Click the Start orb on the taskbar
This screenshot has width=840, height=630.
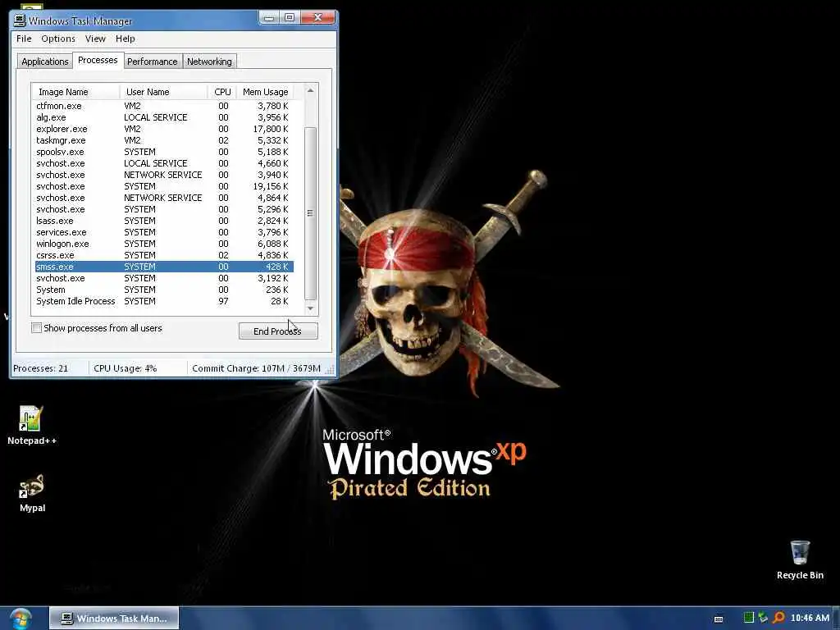click(21, 619)
